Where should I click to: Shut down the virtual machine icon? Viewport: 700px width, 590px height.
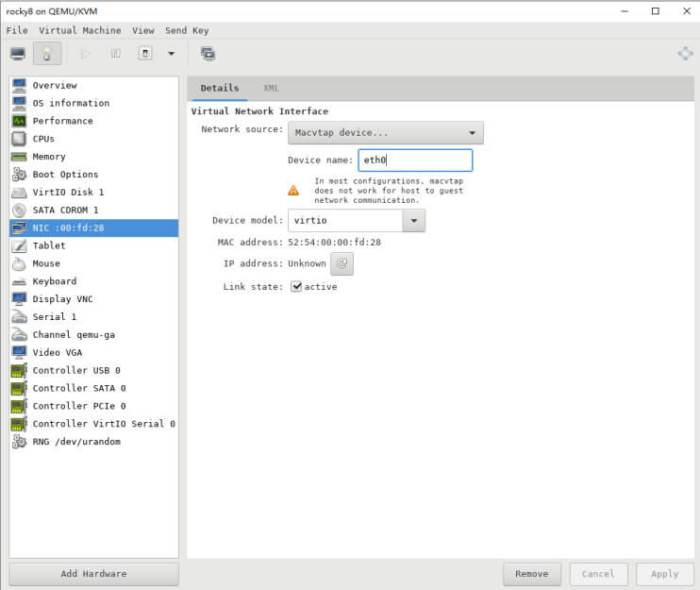click(x=145, y=54)
